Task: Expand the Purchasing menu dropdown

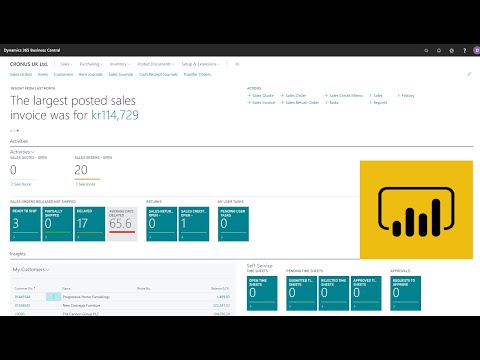Action: (91, 64)
